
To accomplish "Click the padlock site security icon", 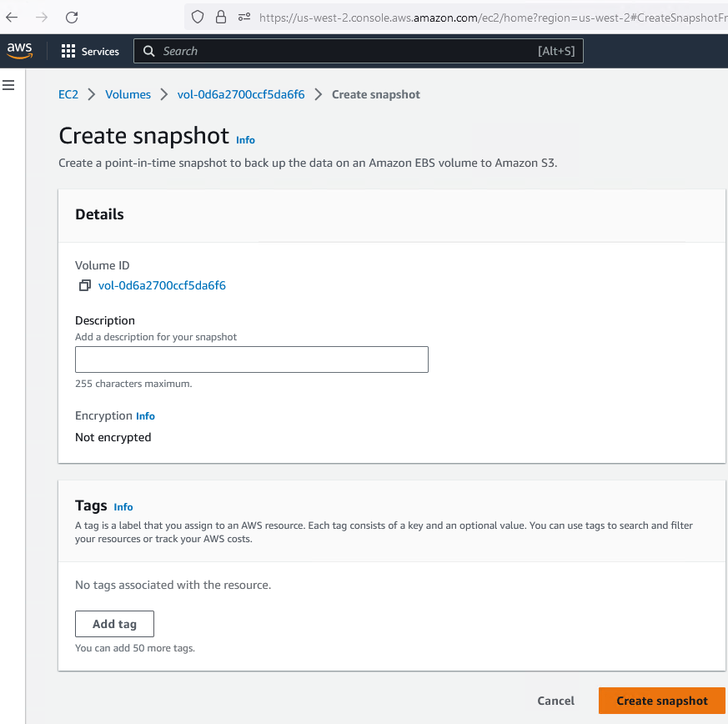I will [221, 17].
